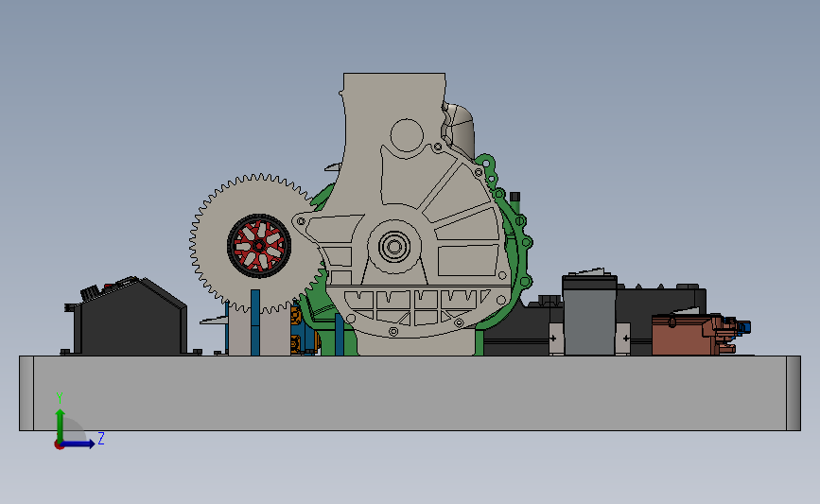The width and height of the screenshot is (820, 504).
Task: Select the right end cap of the base plate
Action: [794, 393]
